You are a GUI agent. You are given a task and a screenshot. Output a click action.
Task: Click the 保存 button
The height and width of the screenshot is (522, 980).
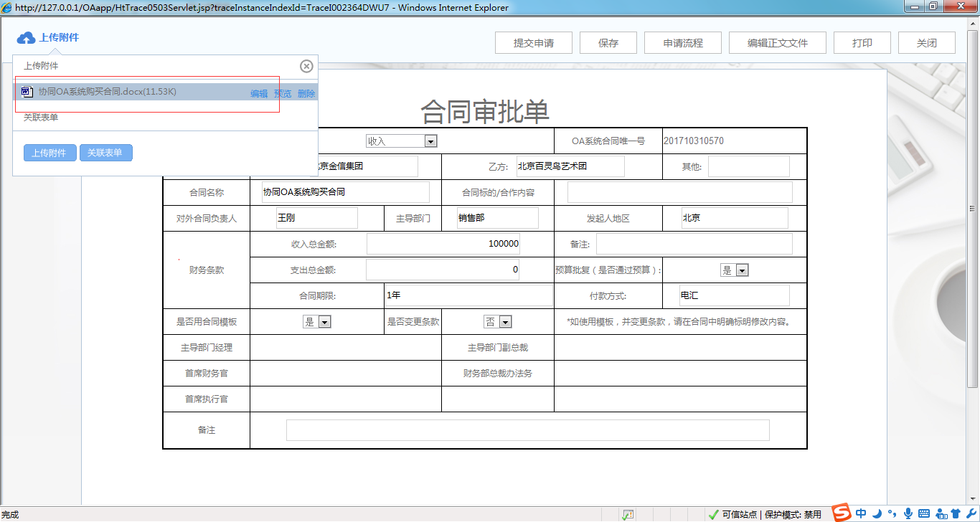point(608,42)
